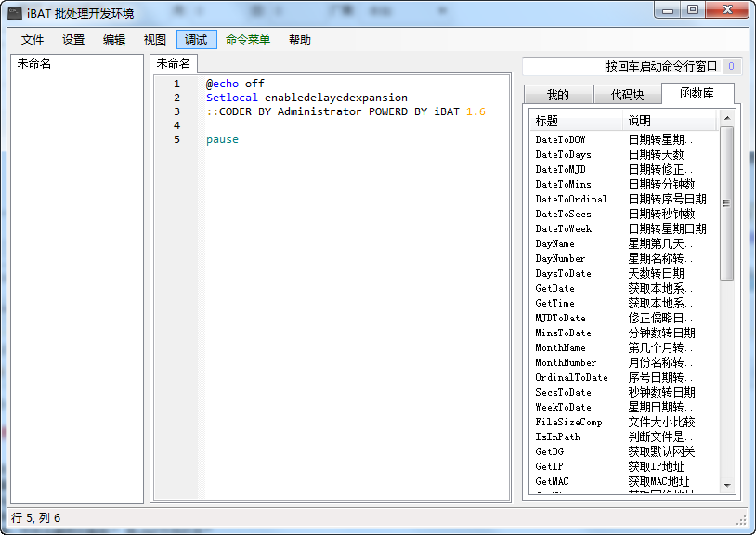
Task: Select the DateToDays function
Action: click(x=563, y=155)
